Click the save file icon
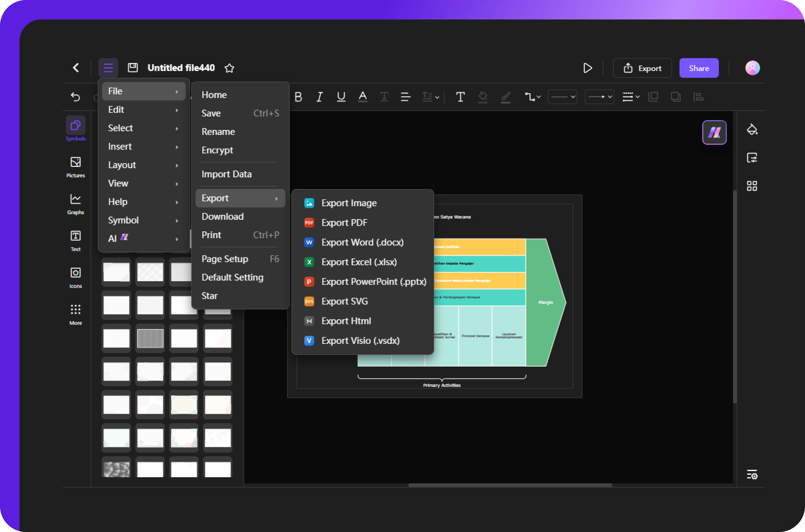 (133, 68)
